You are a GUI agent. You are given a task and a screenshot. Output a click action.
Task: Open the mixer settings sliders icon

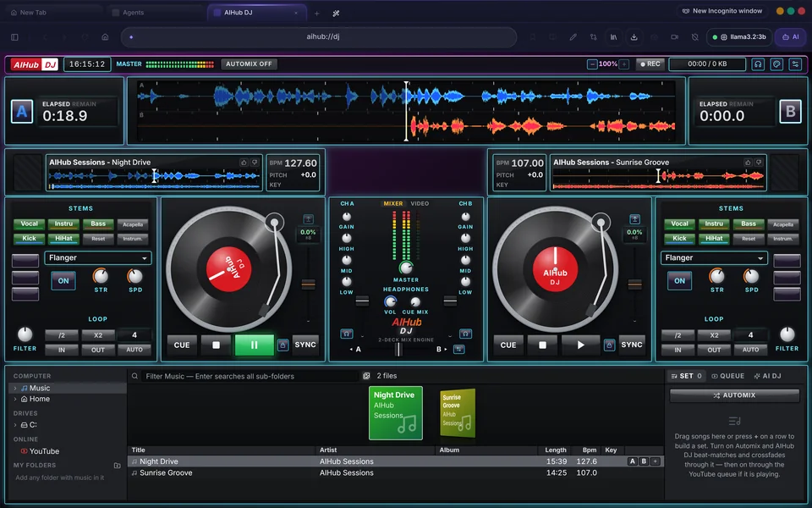pyautogui.click(x=795, y=64)
